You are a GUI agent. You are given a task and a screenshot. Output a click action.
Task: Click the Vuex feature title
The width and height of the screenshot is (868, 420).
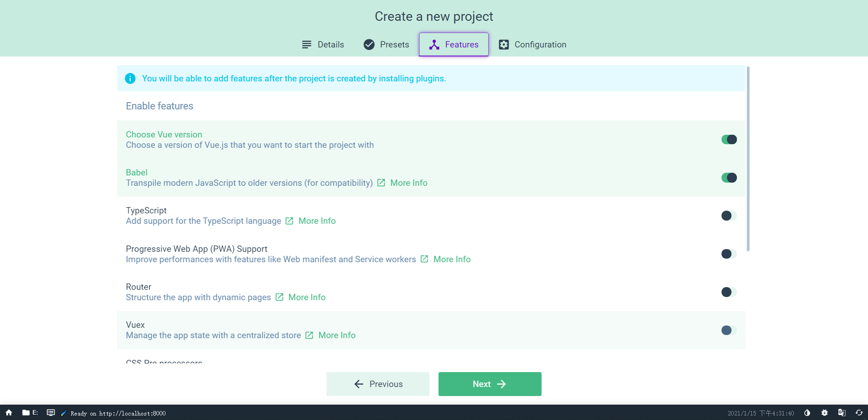tap(135, 325)
